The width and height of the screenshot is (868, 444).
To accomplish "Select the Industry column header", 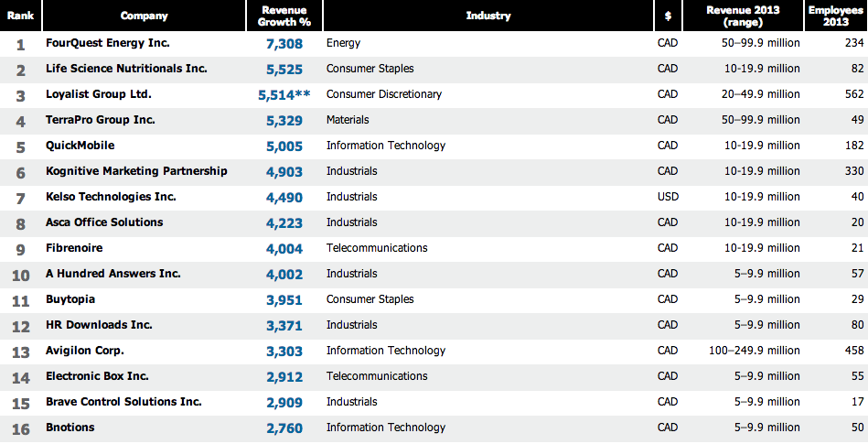I will (488, 16).
